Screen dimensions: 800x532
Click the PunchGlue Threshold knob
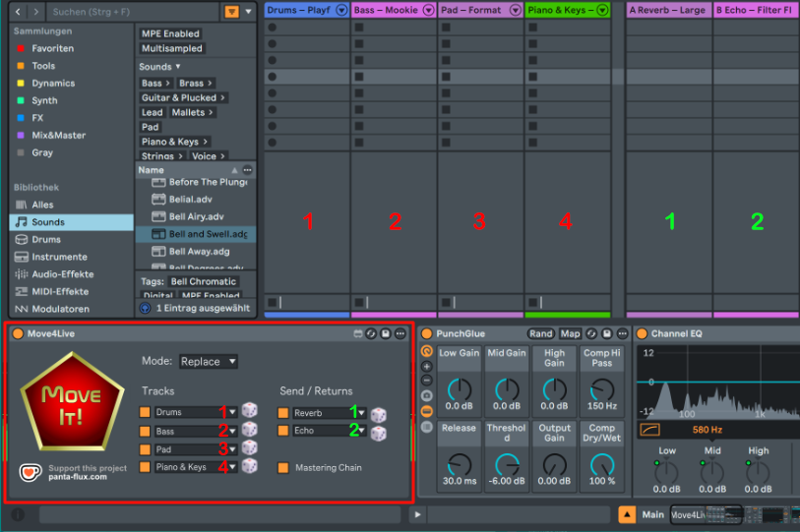click(507, 464)
